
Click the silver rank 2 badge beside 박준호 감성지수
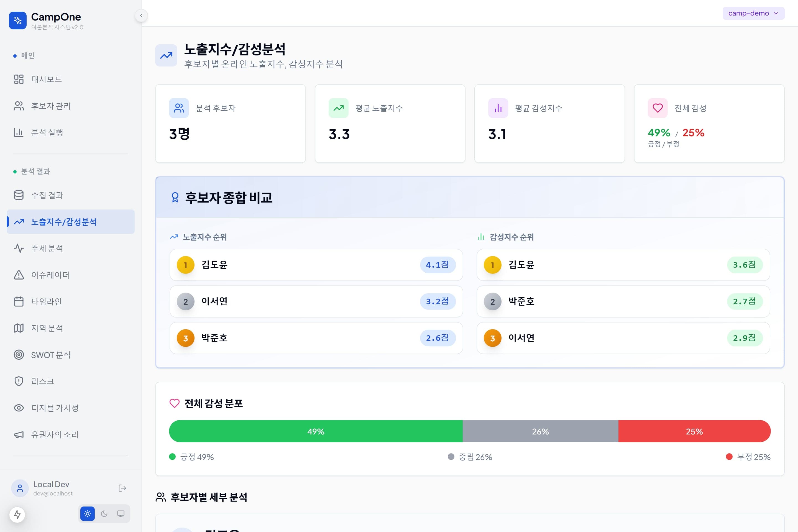[493, 302]
